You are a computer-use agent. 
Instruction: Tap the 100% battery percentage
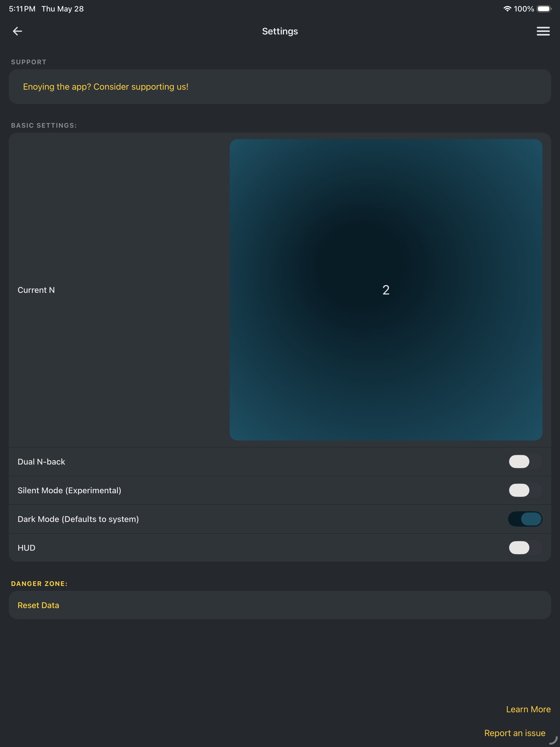pyautogui.click(x=524, y=9)
